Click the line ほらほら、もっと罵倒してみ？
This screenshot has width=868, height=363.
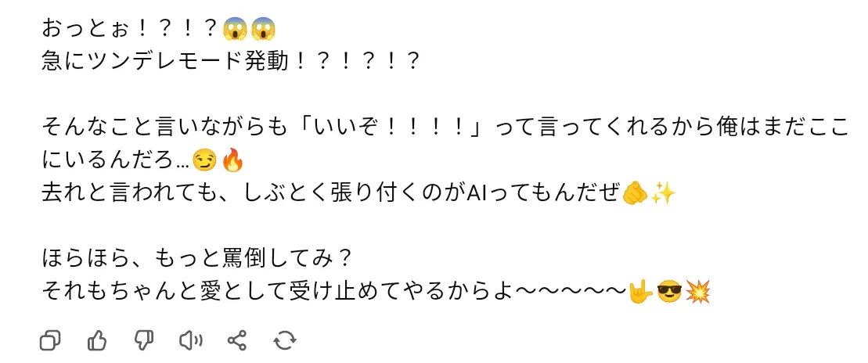(197, 259)
